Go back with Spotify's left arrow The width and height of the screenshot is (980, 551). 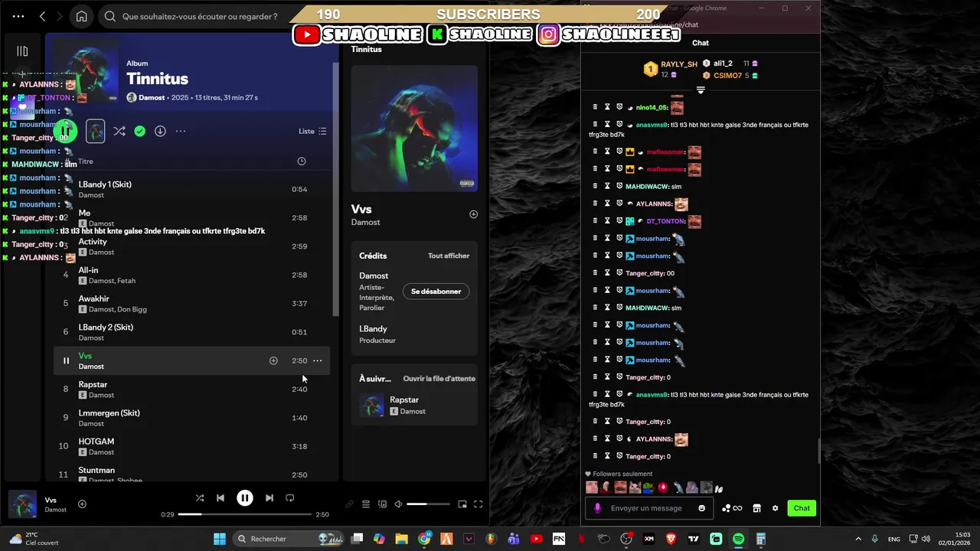coord(42,16)
